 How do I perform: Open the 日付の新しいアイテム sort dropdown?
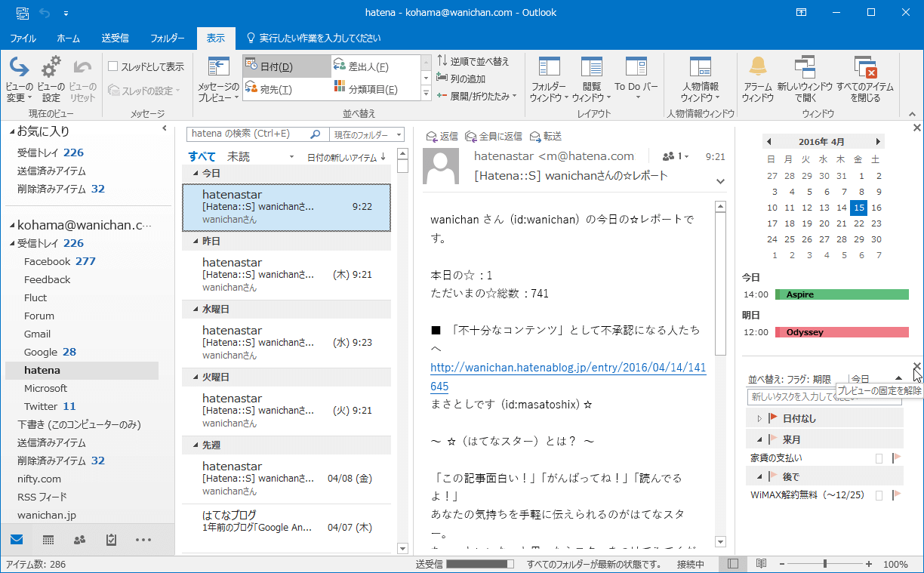tap(346, 157)
